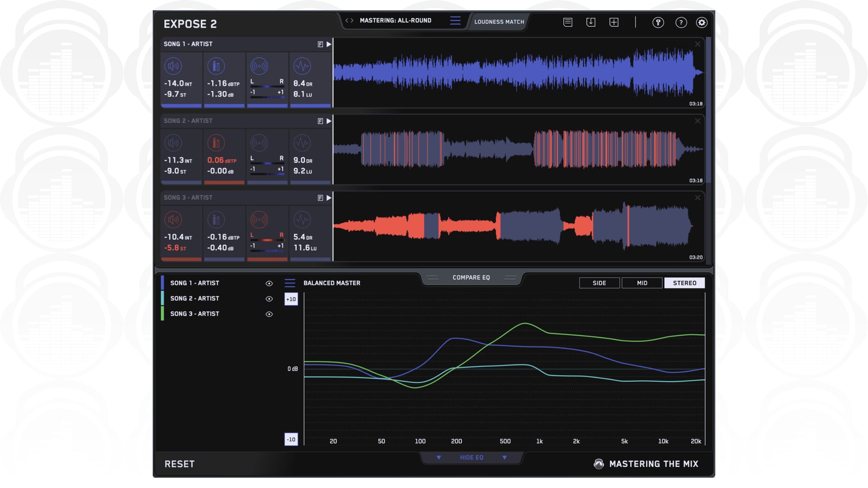Open the preset list menu next to Mastering: All-Round
The width and height of the screenshot is (868, 488).
pyautogui.click(x=455, y=20)
